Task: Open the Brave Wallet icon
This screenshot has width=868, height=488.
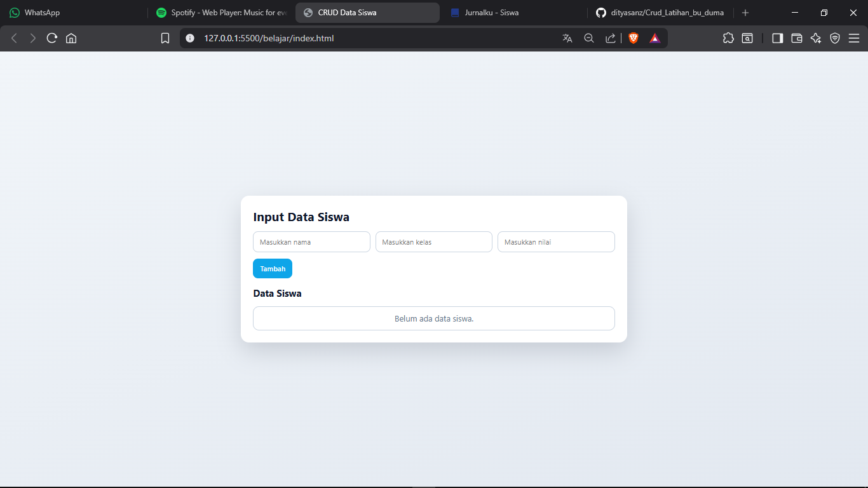Action: pos(797,38)
